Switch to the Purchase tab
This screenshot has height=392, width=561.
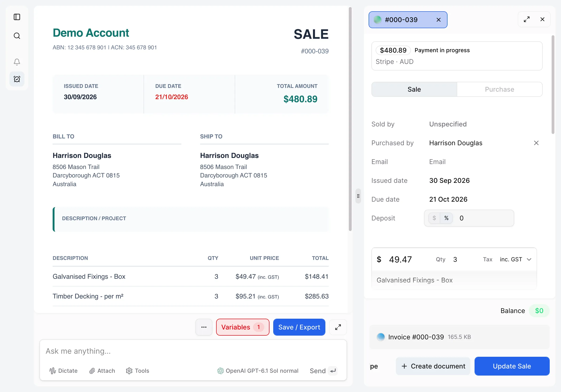pyautogui.click(x=499, y=90)
